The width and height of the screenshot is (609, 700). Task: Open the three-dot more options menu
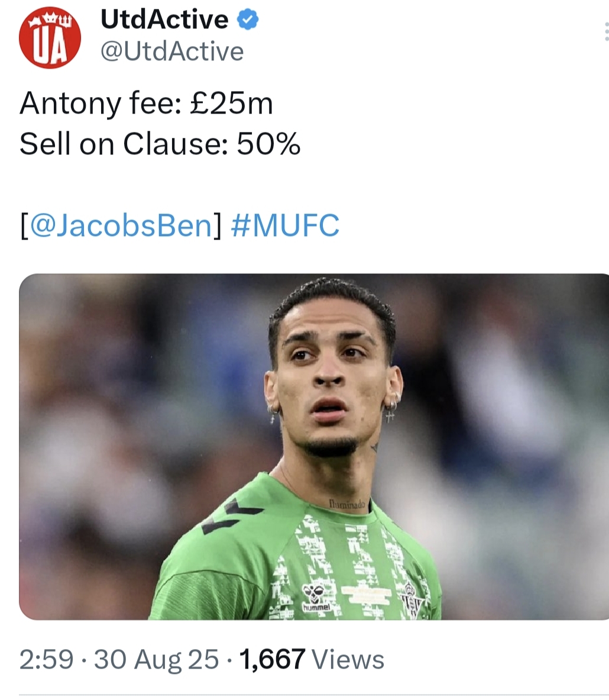(606, 32)
